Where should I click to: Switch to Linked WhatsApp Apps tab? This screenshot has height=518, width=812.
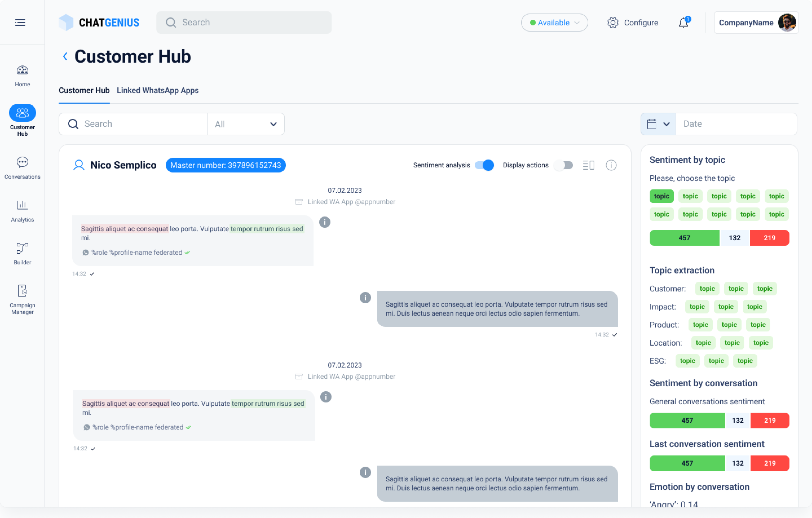[157, 90]
